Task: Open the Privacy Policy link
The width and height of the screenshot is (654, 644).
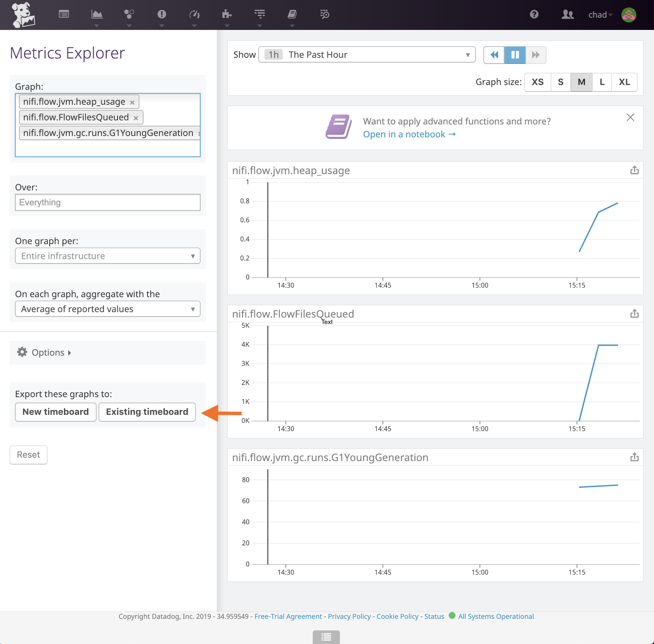Action: point(349,616)
